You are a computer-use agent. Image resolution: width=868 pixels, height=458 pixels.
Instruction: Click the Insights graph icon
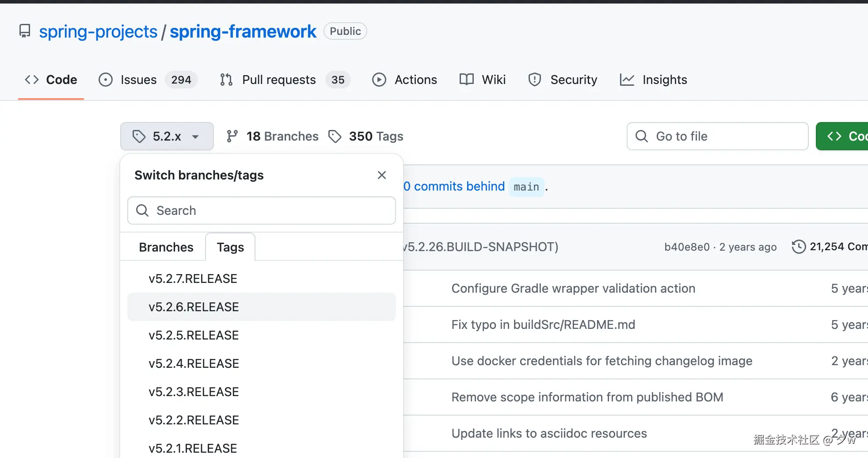click(627, 80)
